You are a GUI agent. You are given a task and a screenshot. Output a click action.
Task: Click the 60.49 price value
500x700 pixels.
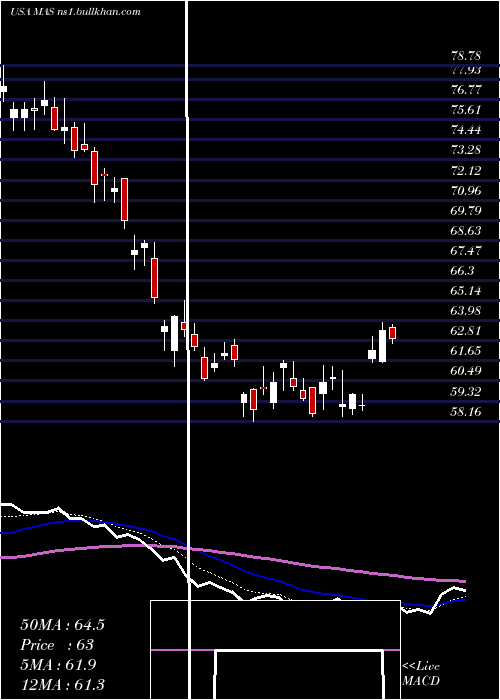pos(466,371)
